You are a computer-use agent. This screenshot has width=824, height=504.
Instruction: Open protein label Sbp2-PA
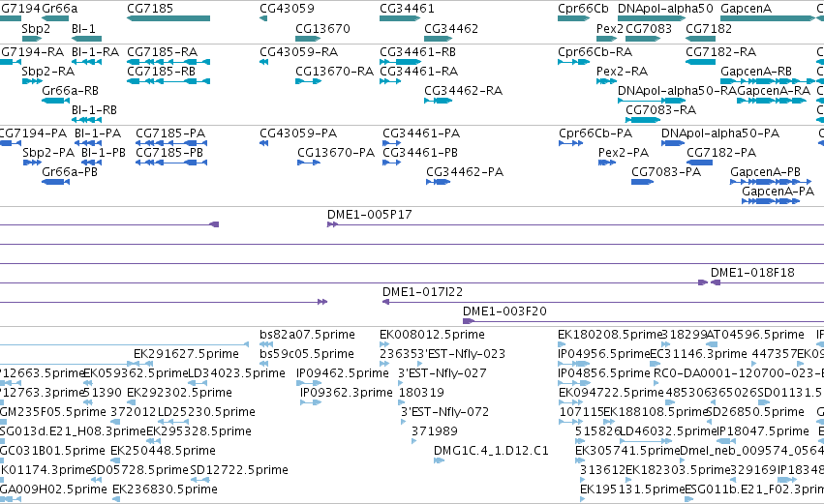tap(48, 152)
